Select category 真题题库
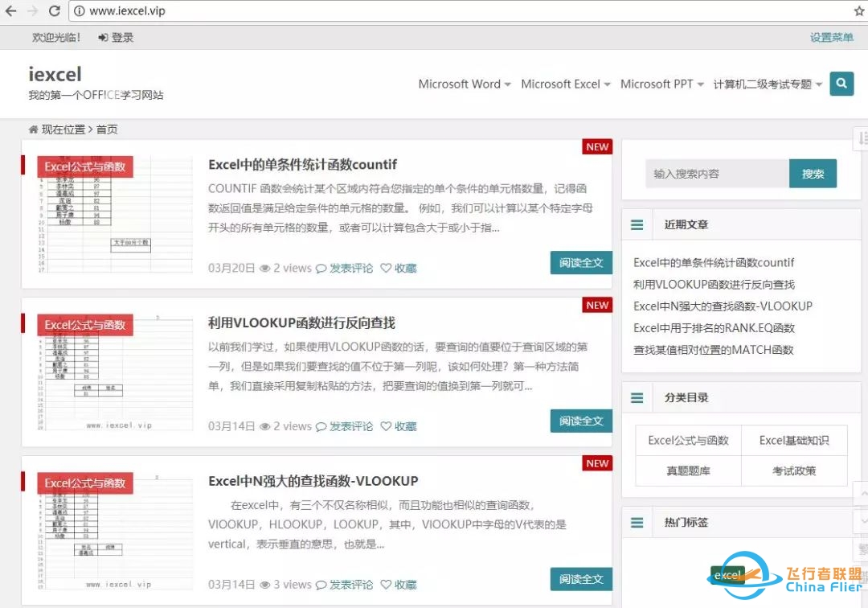This screenshot has width=868, height=608. [x=688, y=471]
